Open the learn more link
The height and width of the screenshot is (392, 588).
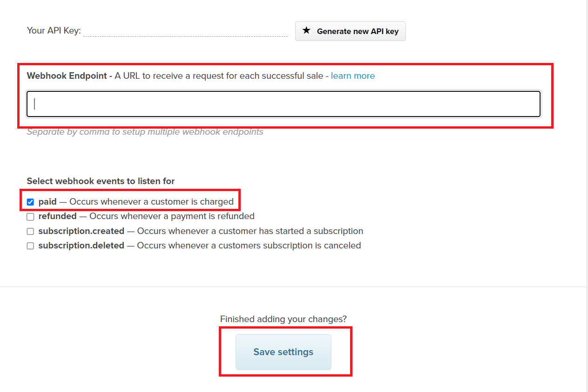tap(353, 76)
